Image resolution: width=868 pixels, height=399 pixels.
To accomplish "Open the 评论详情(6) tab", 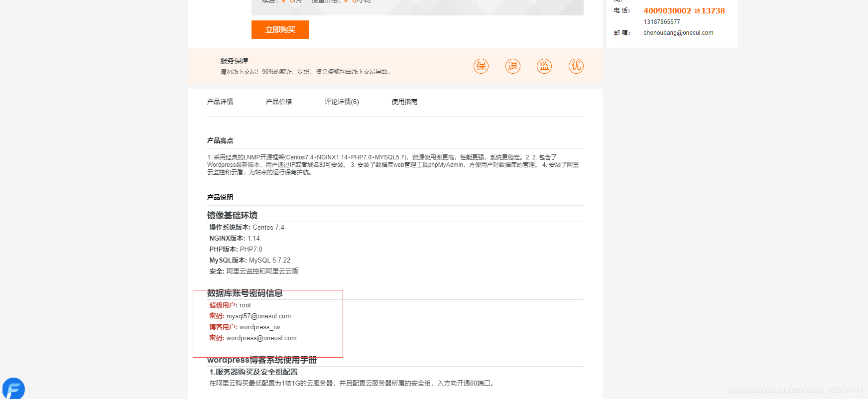I will click(342, 102).
